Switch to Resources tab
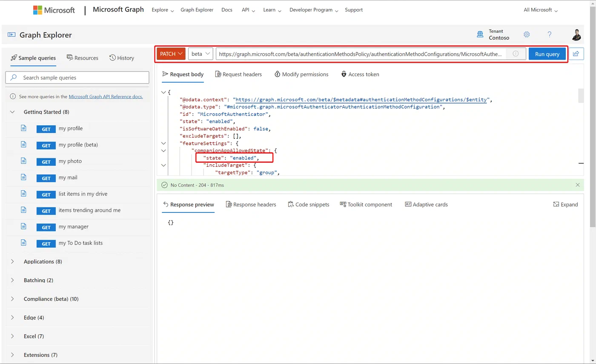This screenshot has height=364, width=596. 82,58
